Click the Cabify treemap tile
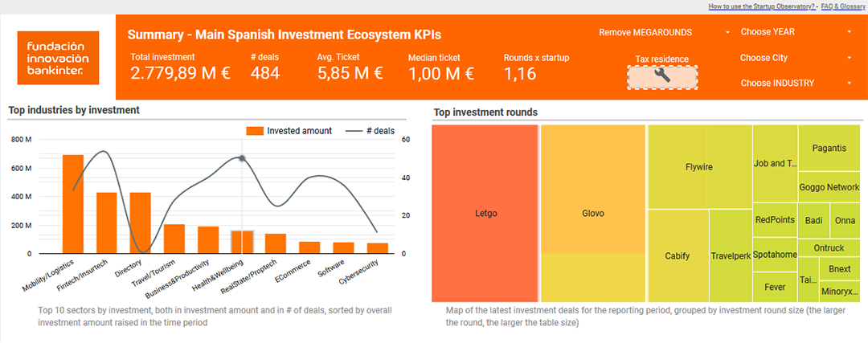The width and height of the screenshot is (868, 343). pos(678,255)
